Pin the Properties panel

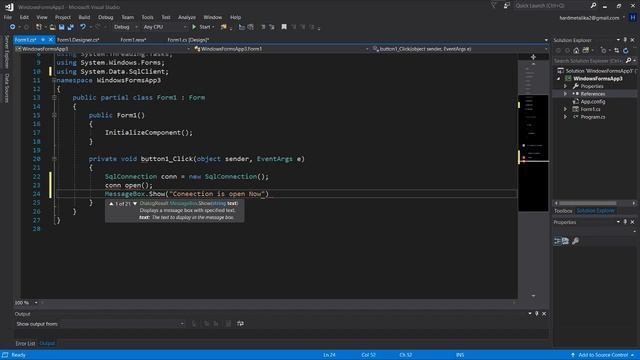[625, 222]
